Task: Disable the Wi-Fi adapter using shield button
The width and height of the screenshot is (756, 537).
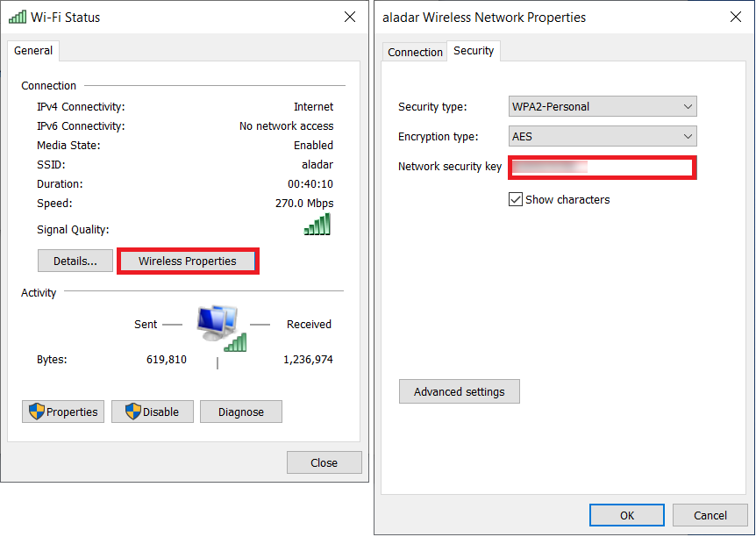Action: coord(153,412)
